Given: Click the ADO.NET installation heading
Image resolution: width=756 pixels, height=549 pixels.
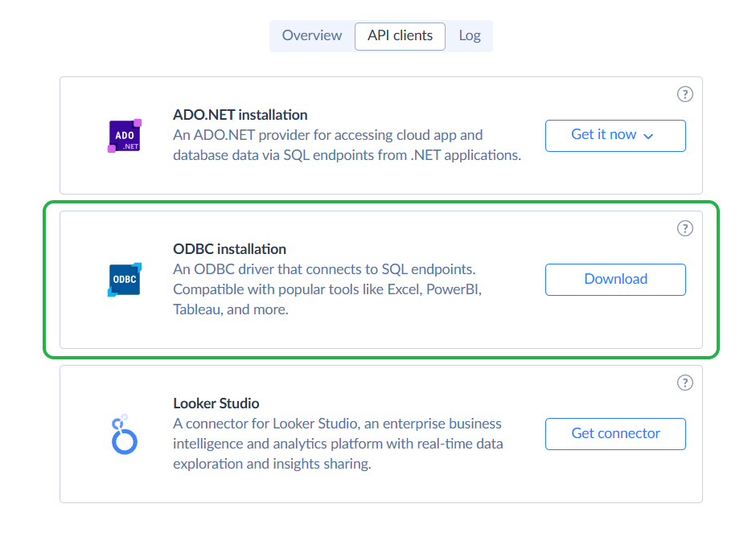Looking at the screenshot, I should click(240, 115).
